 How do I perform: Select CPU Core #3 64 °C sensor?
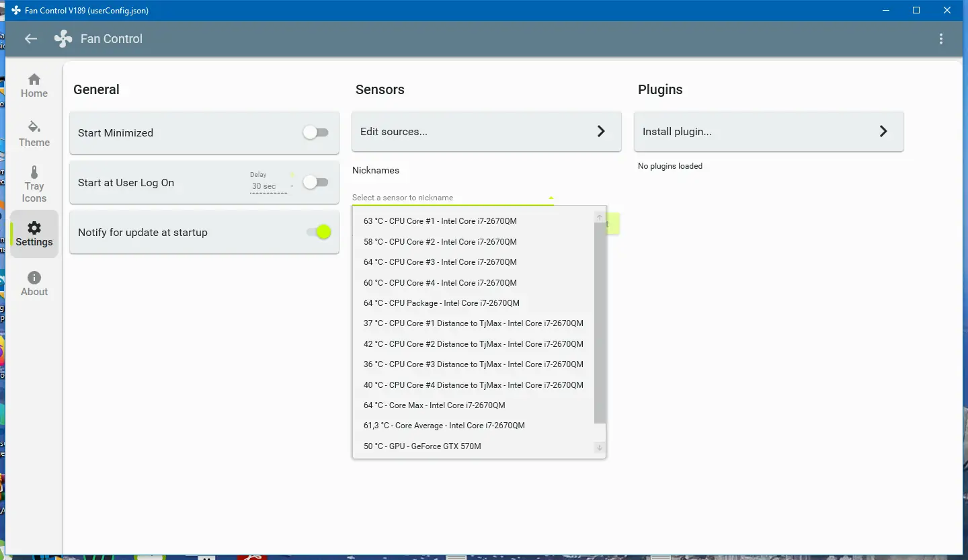click(x=473, y=262)
